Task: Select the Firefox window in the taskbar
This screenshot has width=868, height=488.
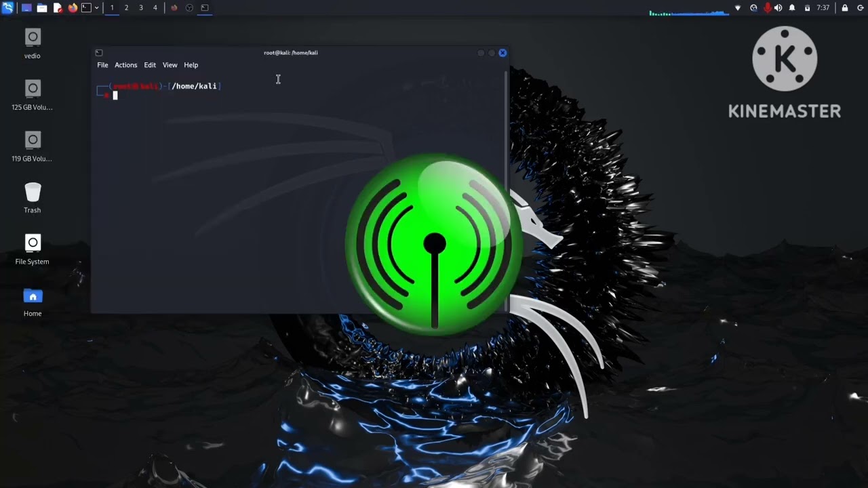Action: click(x=174, y=8)
